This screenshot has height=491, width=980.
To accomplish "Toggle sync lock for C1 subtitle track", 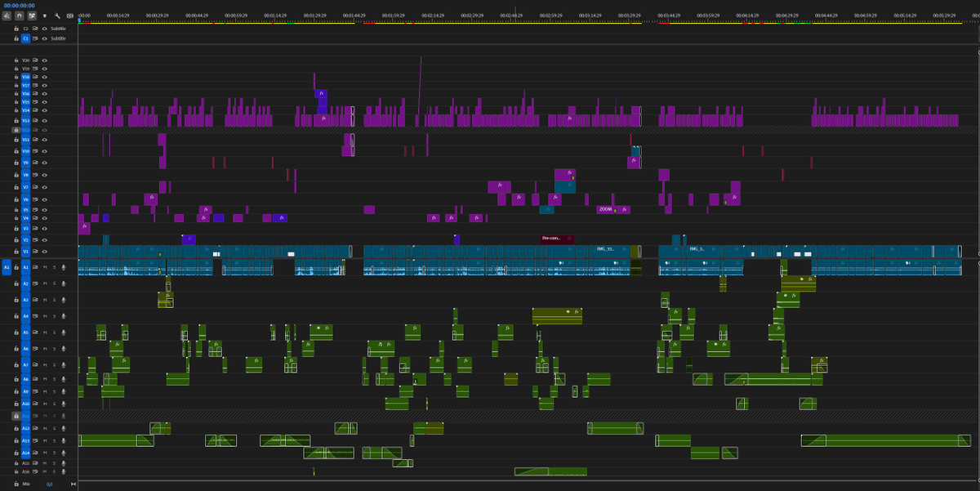I will pos(35,38).
